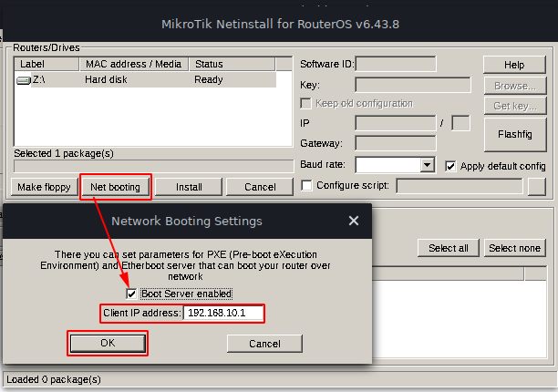Enable the Keep old configuration checkbox

click(x=305, y=104)
